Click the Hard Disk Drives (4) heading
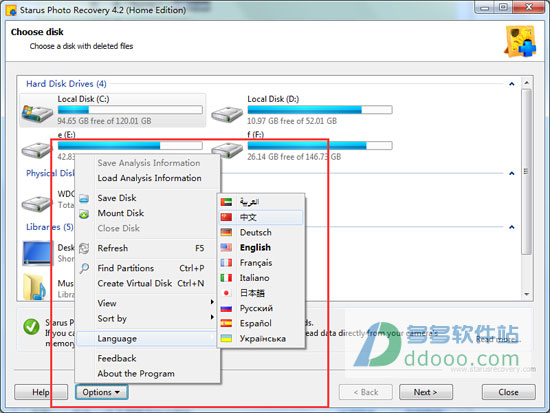This screenshot has height=413, width=550. tap(66, 84)
